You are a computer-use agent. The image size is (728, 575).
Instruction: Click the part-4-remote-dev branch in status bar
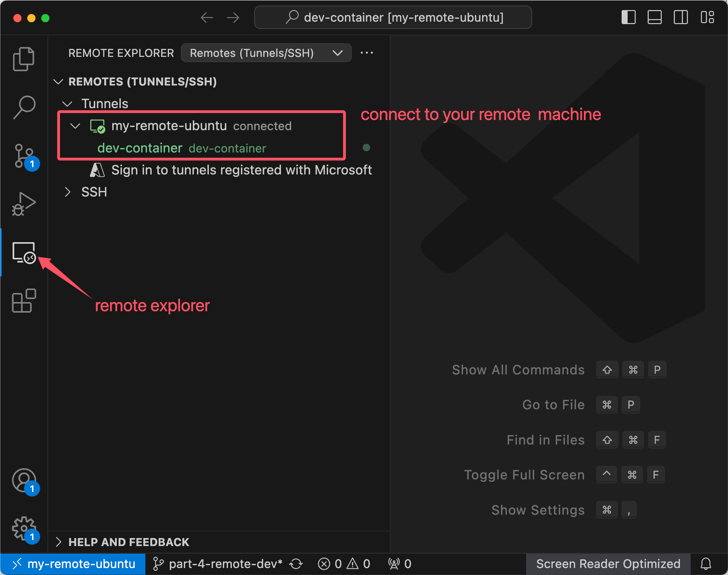tap(218, 564)
